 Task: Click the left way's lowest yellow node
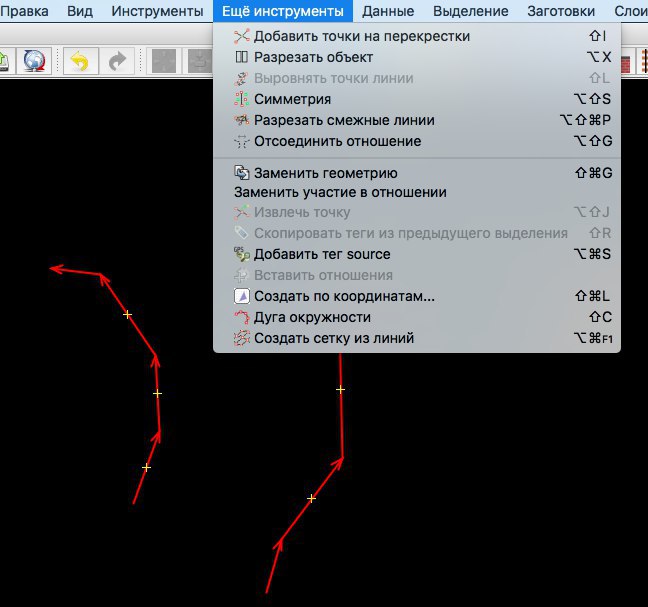point(146,467)
